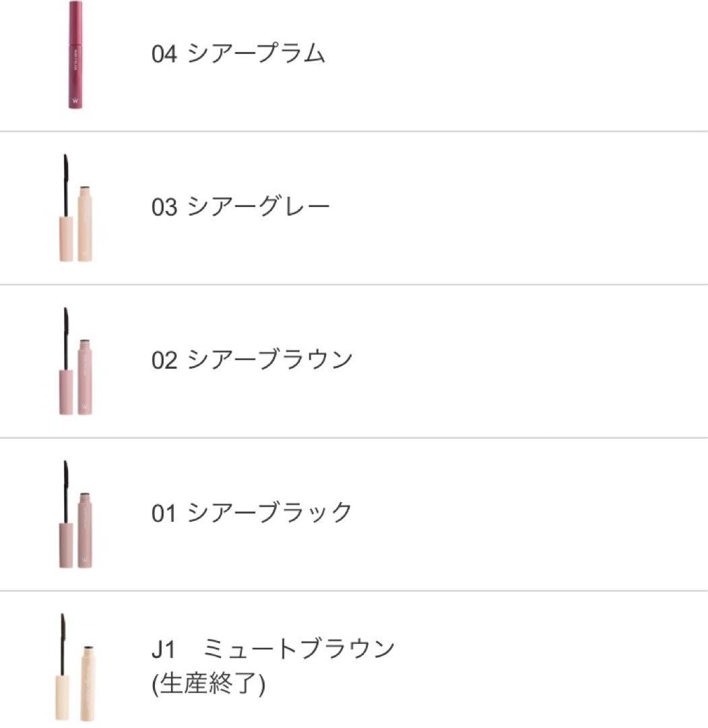Click the shade number 01
The image size is (708, 728).
point(164,512)
